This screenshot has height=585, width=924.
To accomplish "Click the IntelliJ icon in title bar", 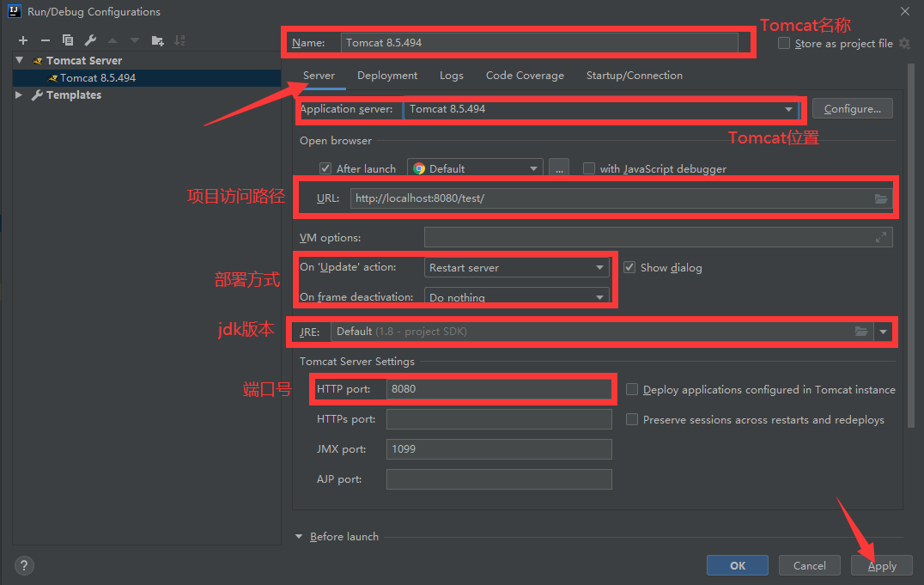I will tap(15, 11).
